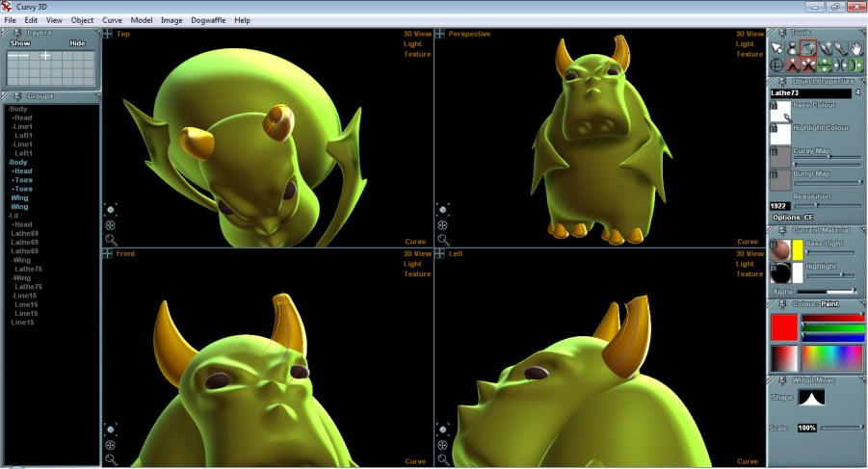
Task: Click the green channel colour slider
Action: tap(833, 328)
